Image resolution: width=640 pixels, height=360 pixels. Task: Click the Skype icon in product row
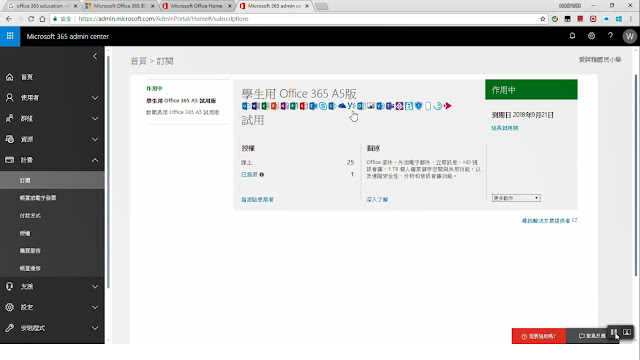(323, 106)
